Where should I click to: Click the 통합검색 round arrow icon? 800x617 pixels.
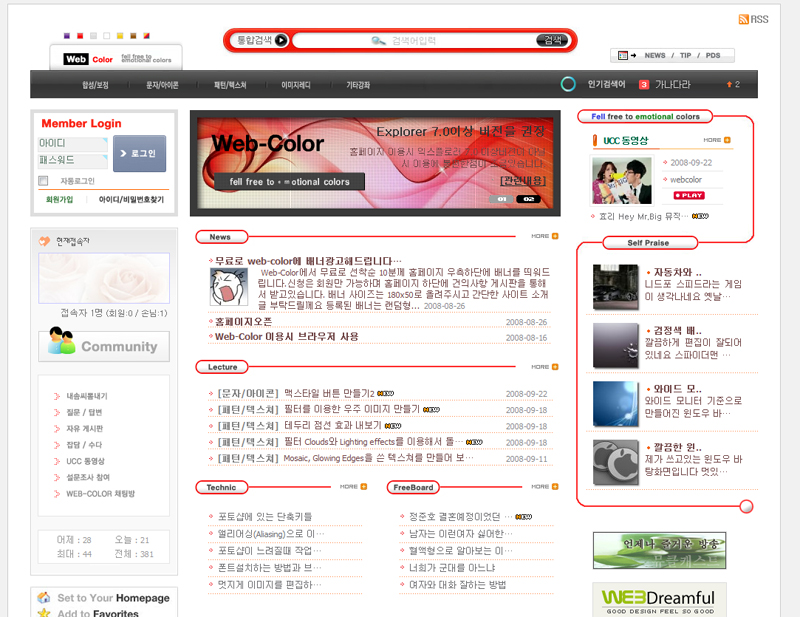pyautogui.click(x=281, y=40)
